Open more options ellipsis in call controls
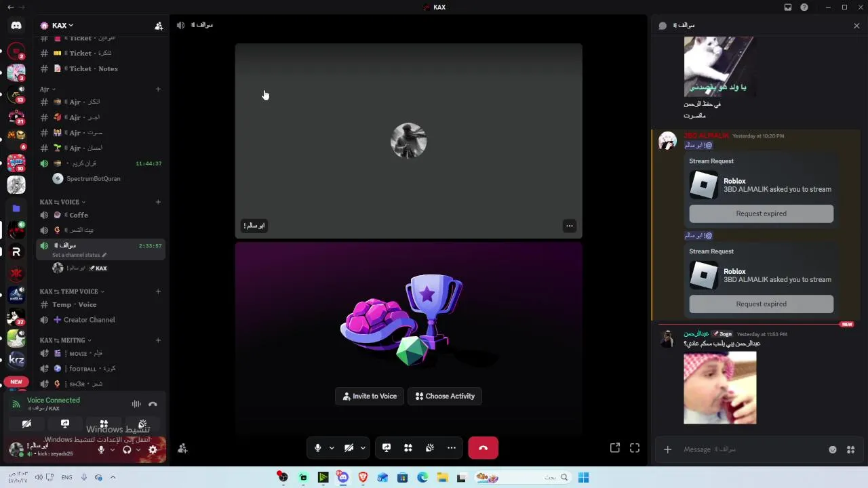 [452, 448]
